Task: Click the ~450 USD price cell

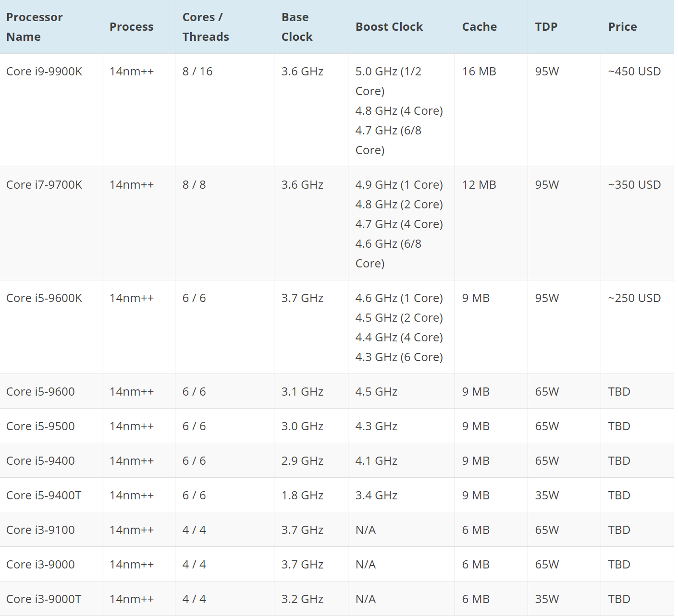Action: pyautogui.click(x=634, y=72)
